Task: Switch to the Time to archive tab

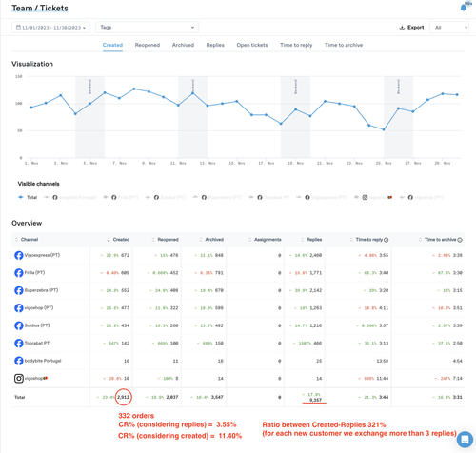Action: coord(344,45)
